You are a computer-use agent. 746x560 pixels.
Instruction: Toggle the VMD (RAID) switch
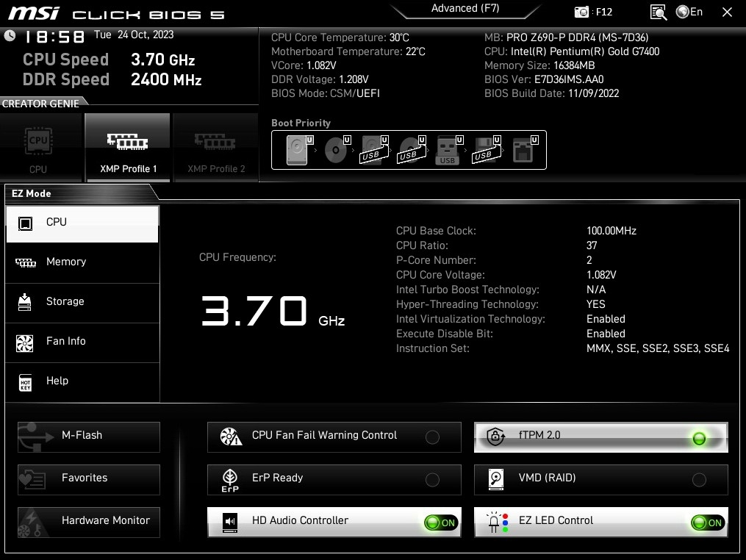point(699,480)
